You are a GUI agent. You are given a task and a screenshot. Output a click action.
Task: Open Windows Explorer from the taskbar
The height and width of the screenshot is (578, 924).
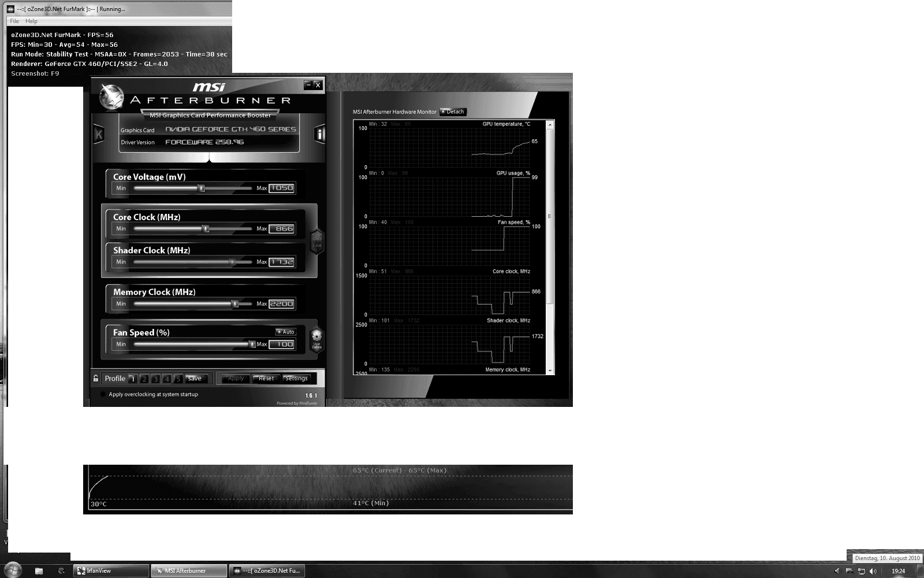(x=39, y=570)
